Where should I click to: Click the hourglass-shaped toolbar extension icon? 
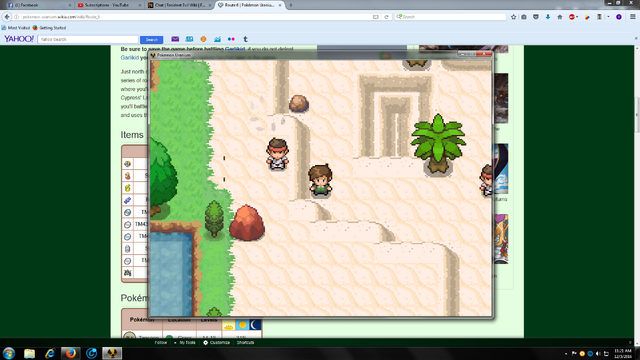point(599,17)
